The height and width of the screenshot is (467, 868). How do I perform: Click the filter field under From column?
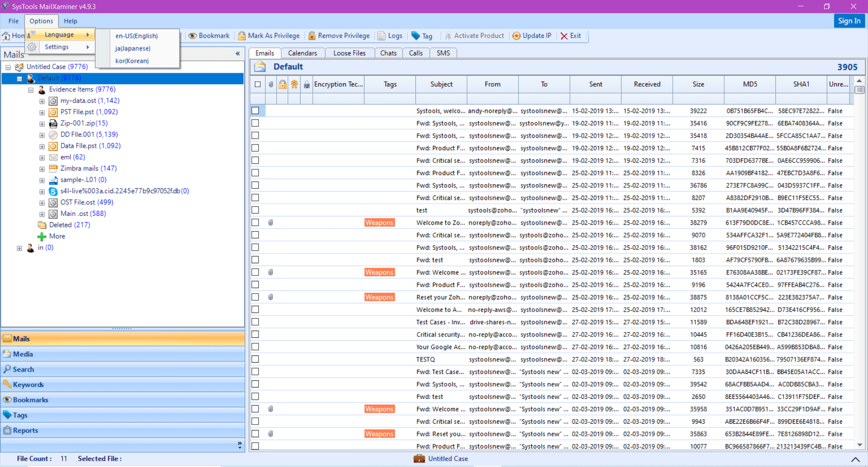click(493, 98)
